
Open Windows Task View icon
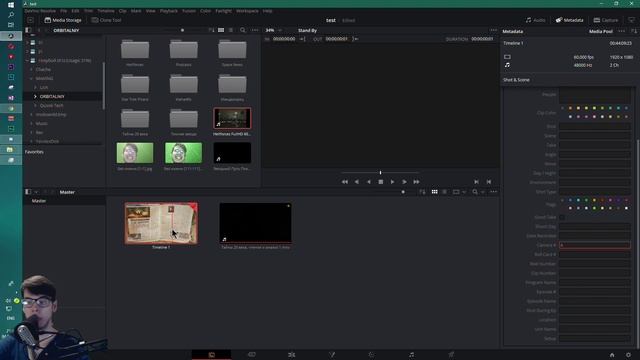(11, 25)
